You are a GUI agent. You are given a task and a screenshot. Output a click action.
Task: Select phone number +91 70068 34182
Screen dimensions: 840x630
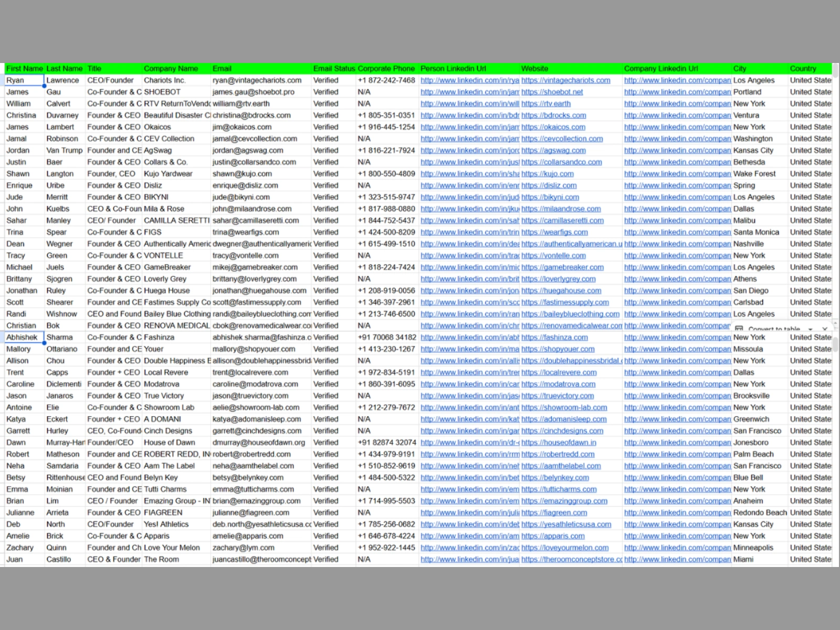(387, 338)
